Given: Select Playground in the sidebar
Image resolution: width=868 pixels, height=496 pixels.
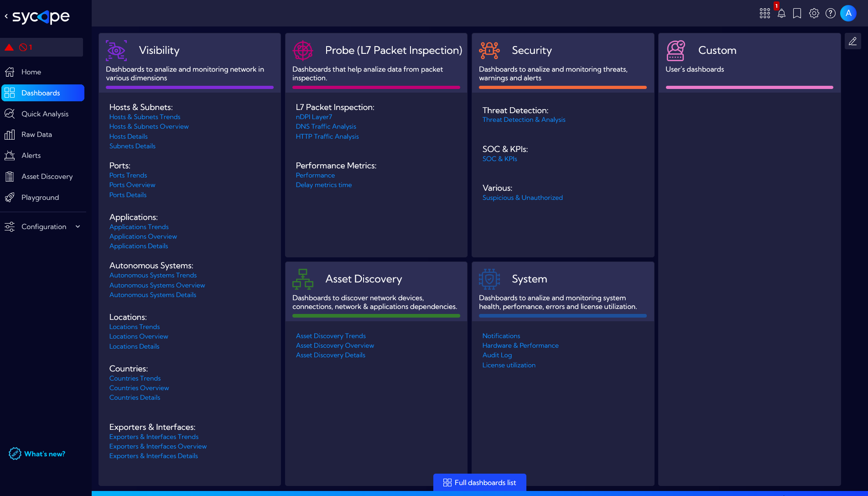Looking at the screenshot, I should coord(40,198).
